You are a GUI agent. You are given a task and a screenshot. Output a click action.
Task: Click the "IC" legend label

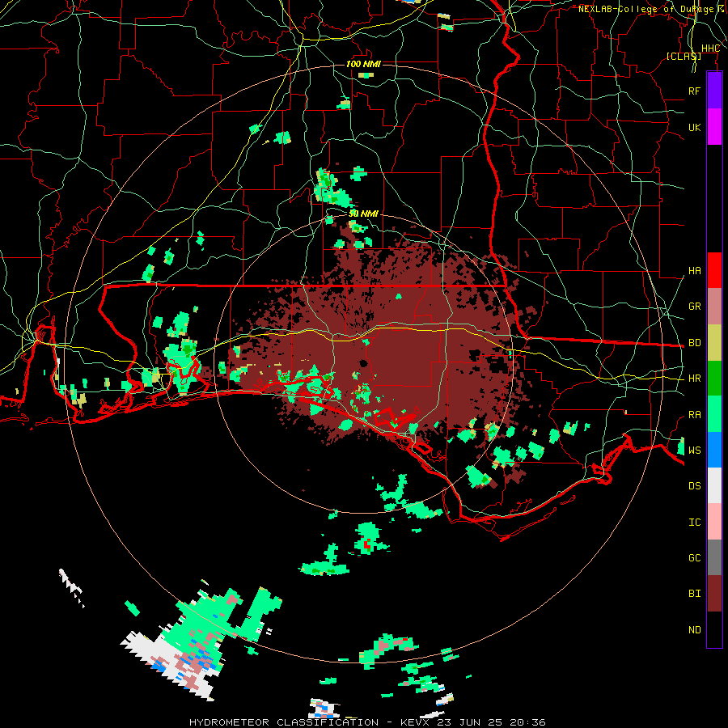click(694, 523)
